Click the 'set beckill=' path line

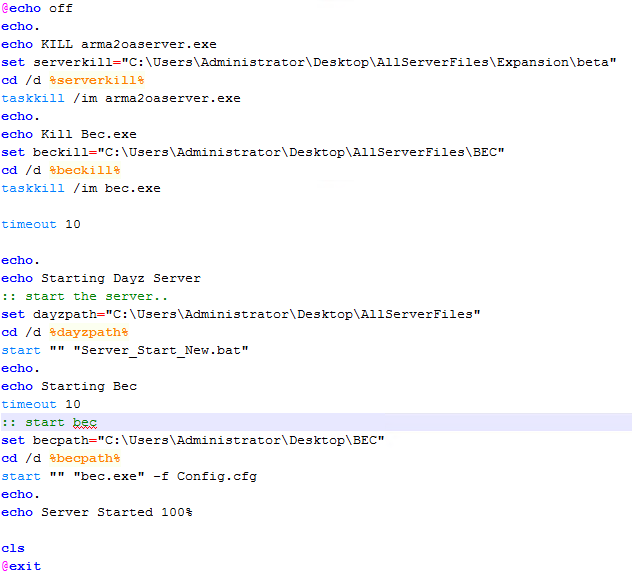point(253,152)
